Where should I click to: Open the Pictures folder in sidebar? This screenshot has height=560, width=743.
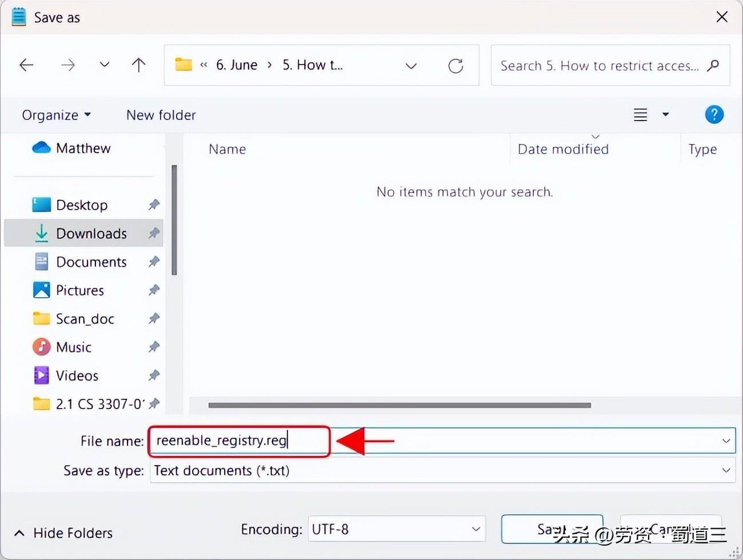pos(79,290)
